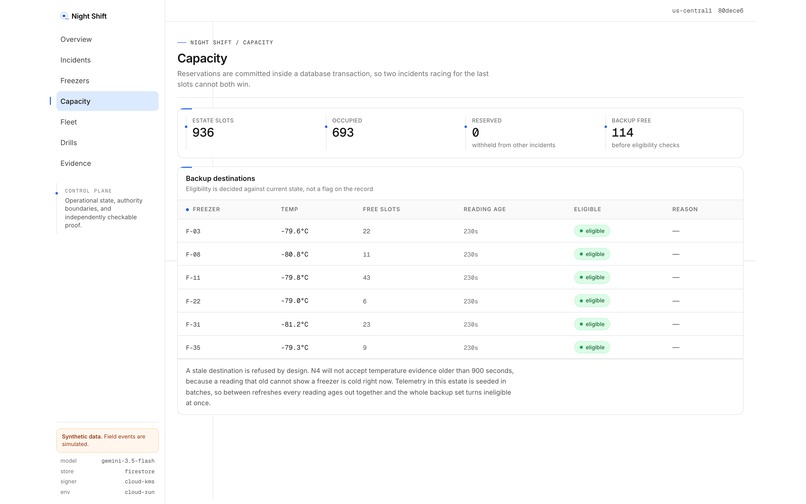This screenshot has height=504, width=806.
Task: Click the ELIGIBLE column header
Action: pyautogui.click(x=588, y=209)
